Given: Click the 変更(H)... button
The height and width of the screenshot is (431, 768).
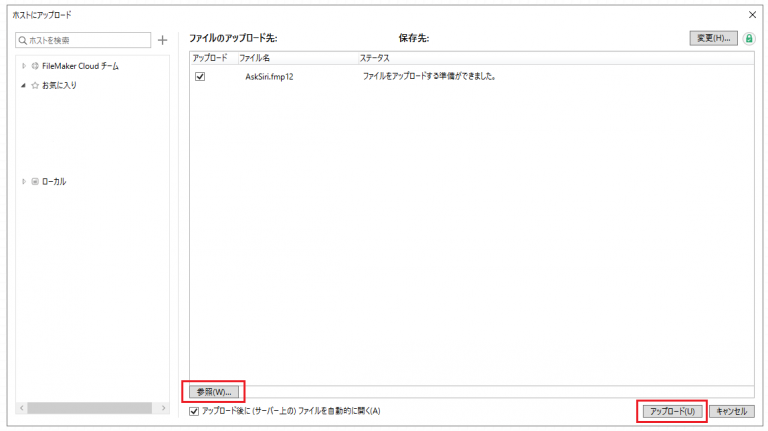Looking at the screenshot, I should point(713,38).
